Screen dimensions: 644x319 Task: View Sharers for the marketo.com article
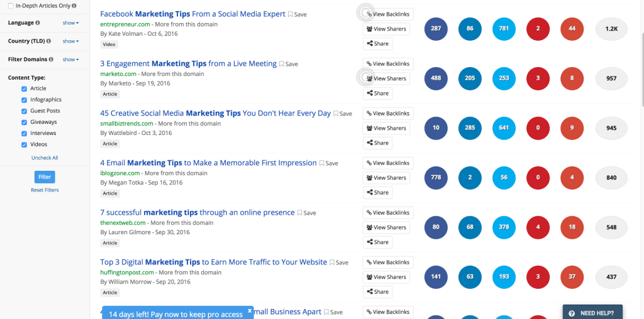(x=386, y=78)
